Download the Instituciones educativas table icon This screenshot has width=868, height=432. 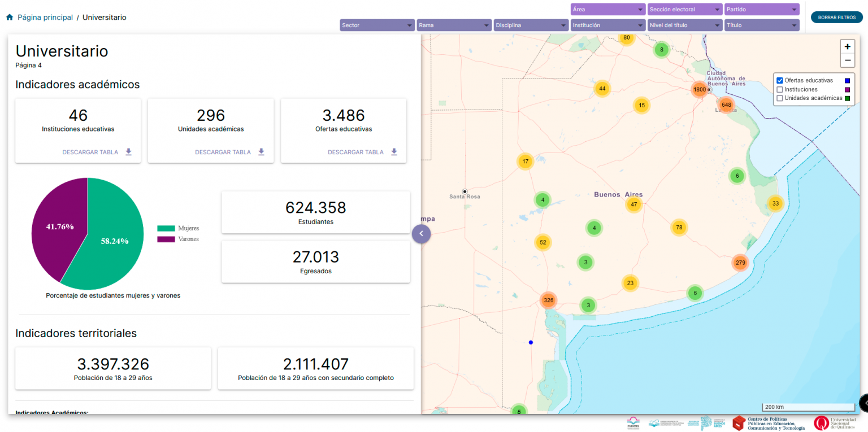click(x=128, y=152)
